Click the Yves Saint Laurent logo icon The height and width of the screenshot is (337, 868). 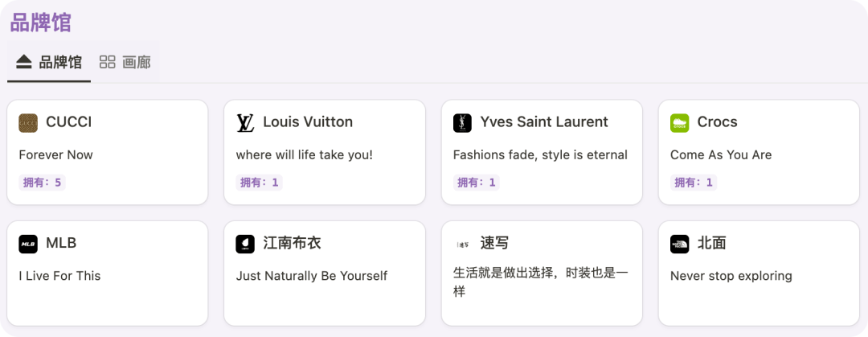pyautogui.click(x=462, y=123)
